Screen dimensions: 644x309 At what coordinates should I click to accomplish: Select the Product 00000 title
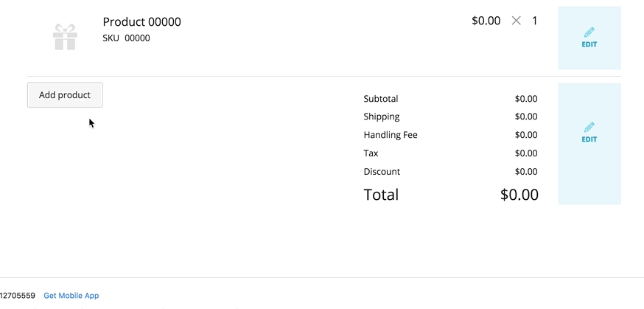pos(141,22)
